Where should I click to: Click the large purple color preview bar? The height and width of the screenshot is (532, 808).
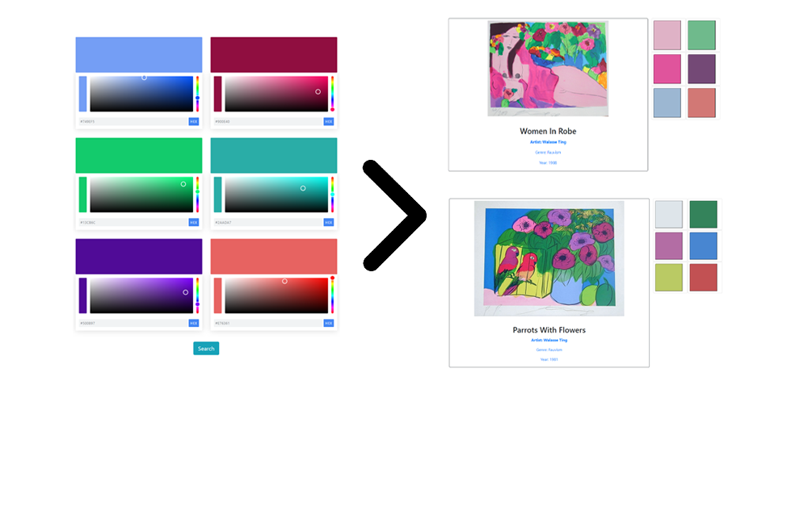pos(139,257)
